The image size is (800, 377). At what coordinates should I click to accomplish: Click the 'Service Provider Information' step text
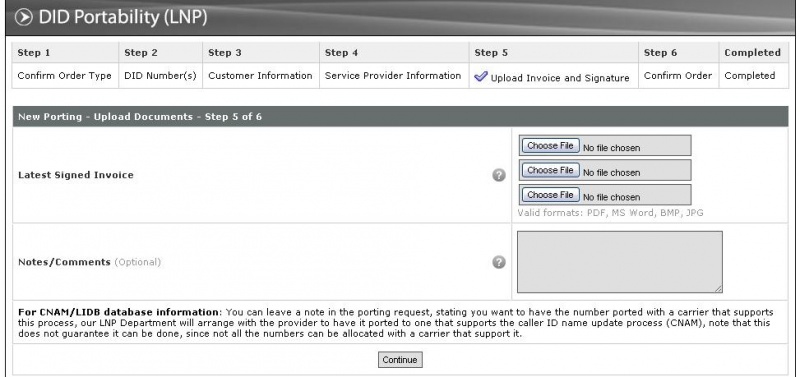(x=393, y=76)
